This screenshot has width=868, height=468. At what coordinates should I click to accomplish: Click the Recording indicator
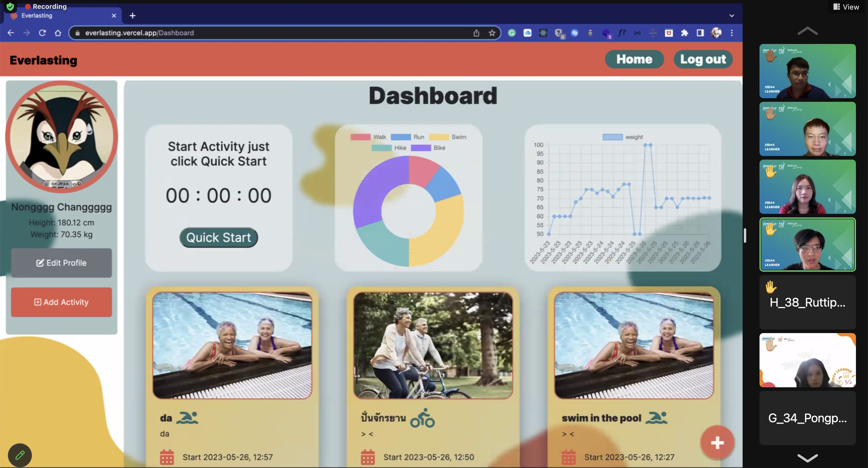coord(46,6)
